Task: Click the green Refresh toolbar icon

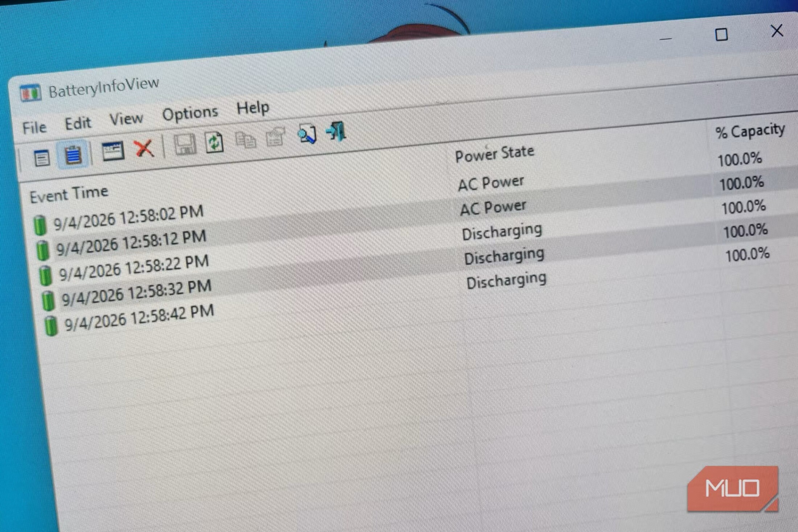Action: point(214,142)
